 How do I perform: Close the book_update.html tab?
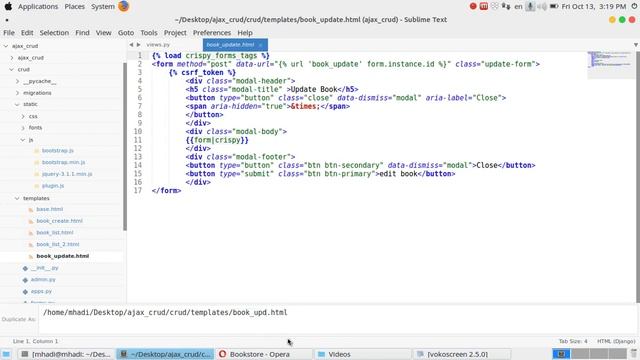(x=260, y=45)
